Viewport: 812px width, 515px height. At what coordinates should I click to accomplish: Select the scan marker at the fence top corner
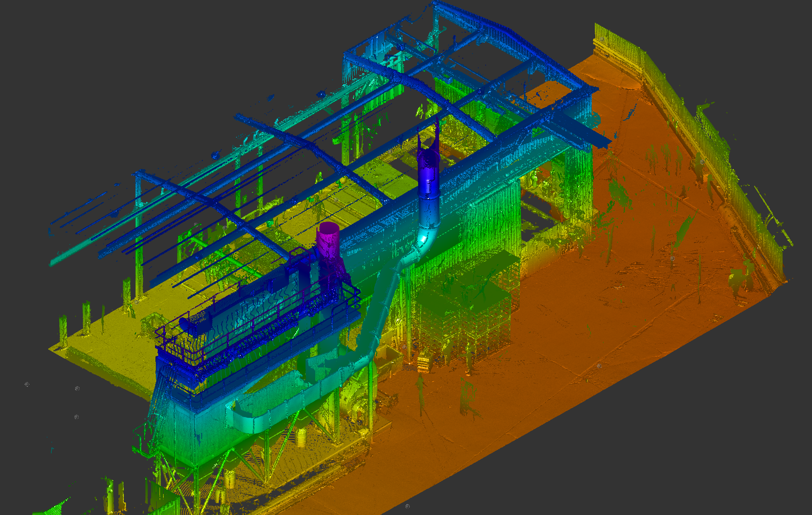pos(602,39)
